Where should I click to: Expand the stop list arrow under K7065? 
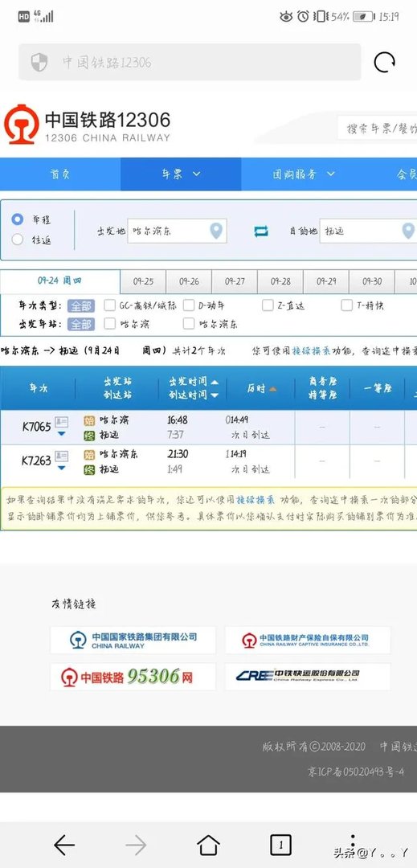(x=61, y=435)
